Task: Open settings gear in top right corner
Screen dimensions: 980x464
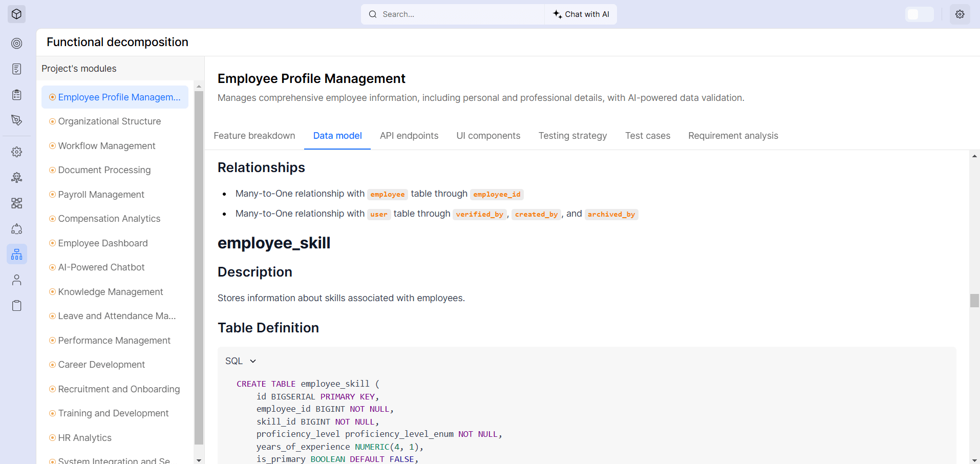Action: tap(960, 14)
